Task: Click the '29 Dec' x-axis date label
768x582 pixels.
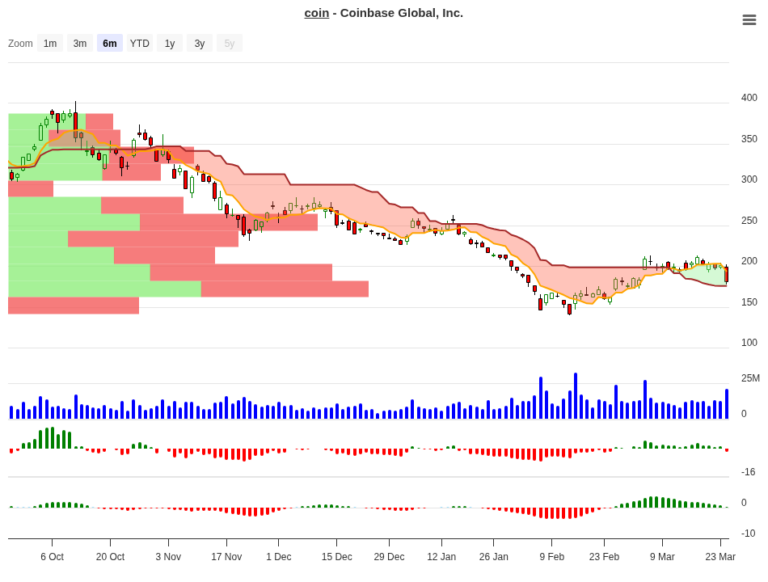Action: tap(389, 557)
